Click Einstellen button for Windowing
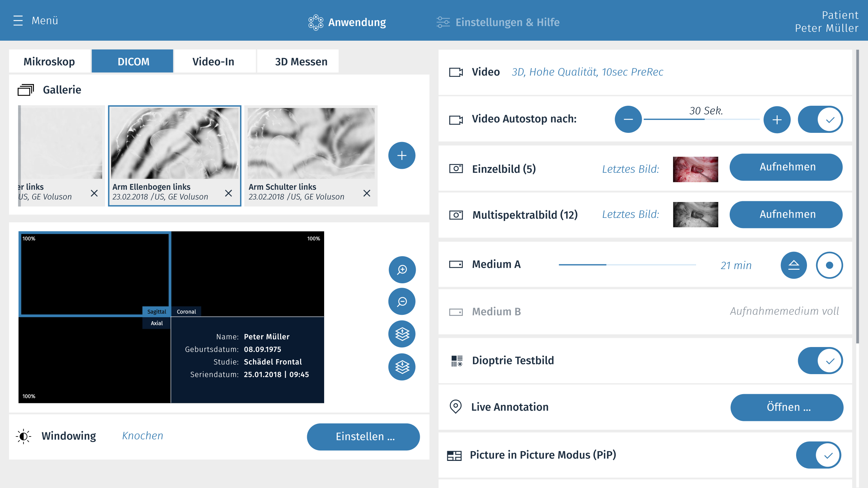 point(363,436)
